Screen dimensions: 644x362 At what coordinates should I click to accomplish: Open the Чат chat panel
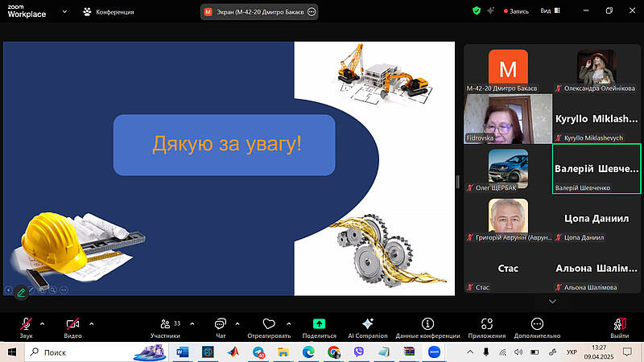(221, 326)
